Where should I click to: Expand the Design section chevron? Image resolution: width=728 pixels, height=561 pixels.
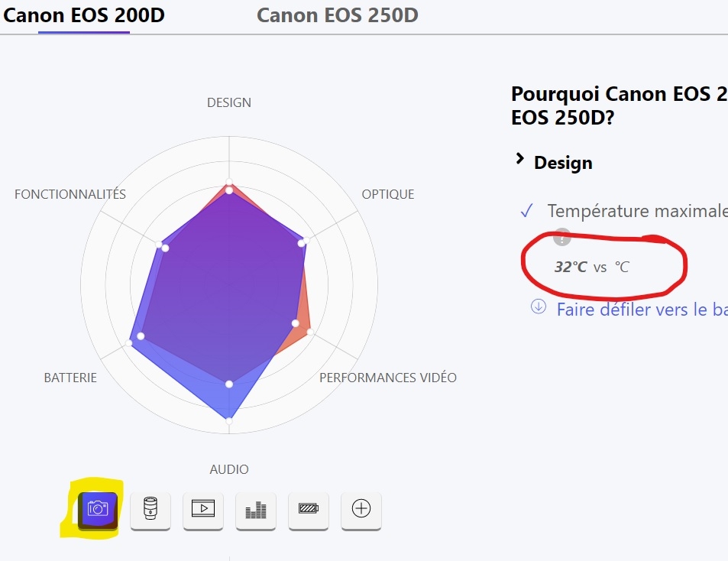pos(520,159)
